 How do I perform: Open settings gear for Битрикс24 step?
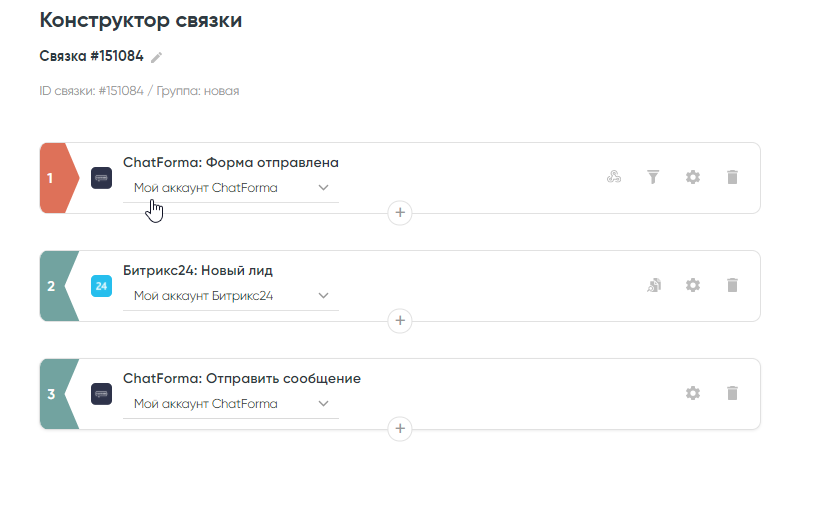coord(692,285)
